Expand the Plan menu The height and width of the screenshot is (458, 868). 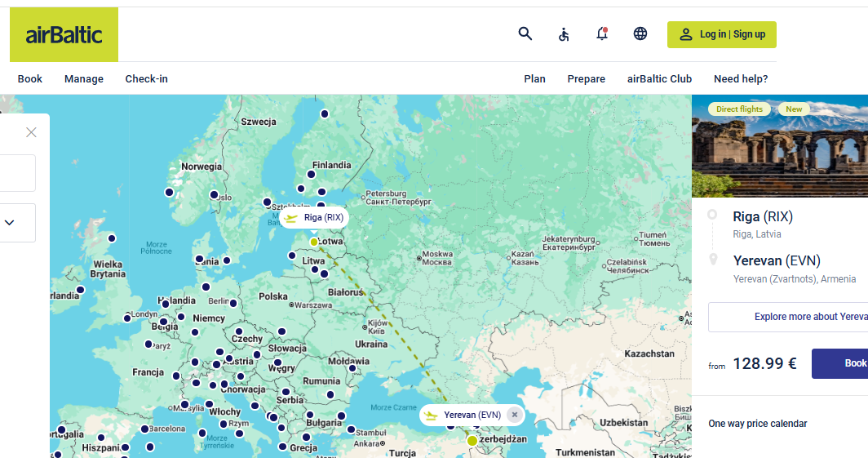click(x=535, y=78)
